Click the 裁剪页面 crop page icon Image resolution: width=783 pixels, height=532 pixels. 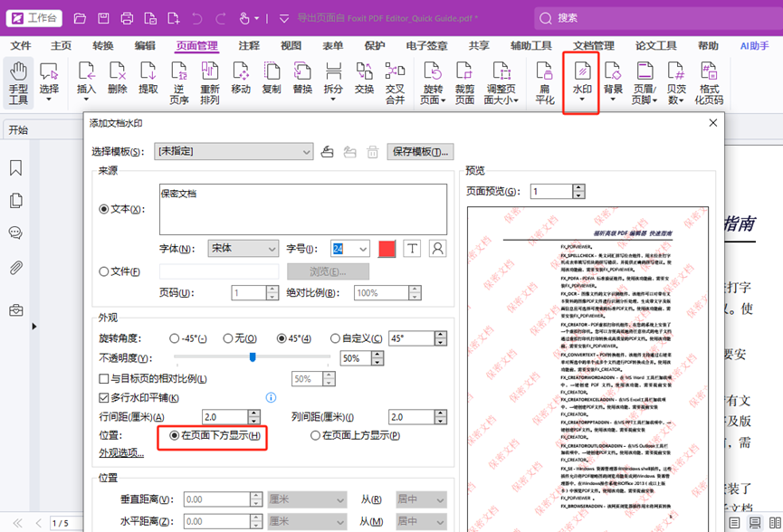(464, 81)
